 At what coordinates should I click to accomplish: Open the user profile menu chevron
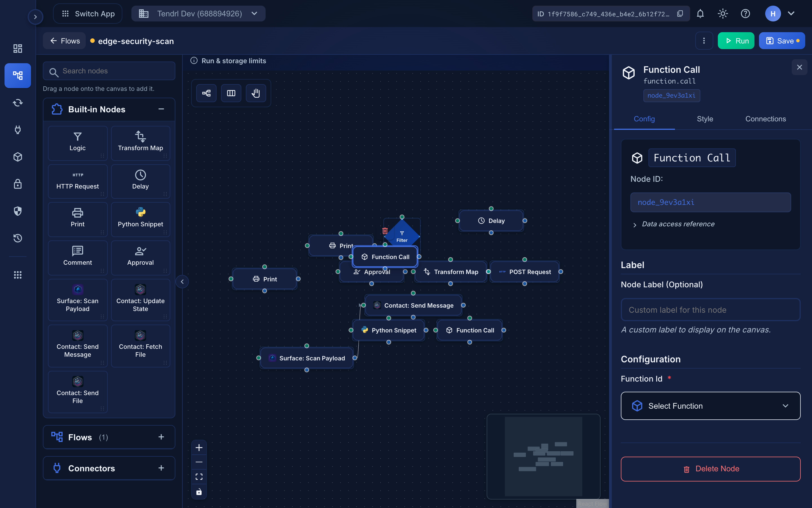(x=791, y=14)
